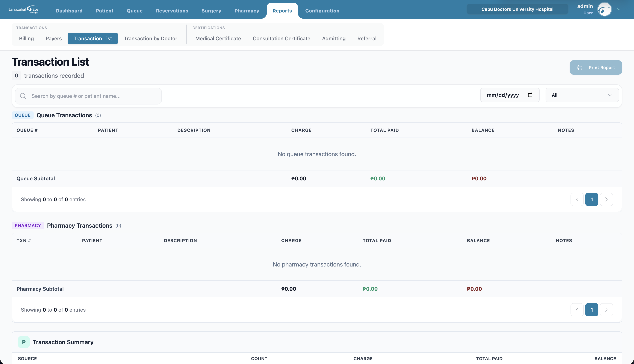
Task: Open the Payers report
Action: (x=54, y=38)
